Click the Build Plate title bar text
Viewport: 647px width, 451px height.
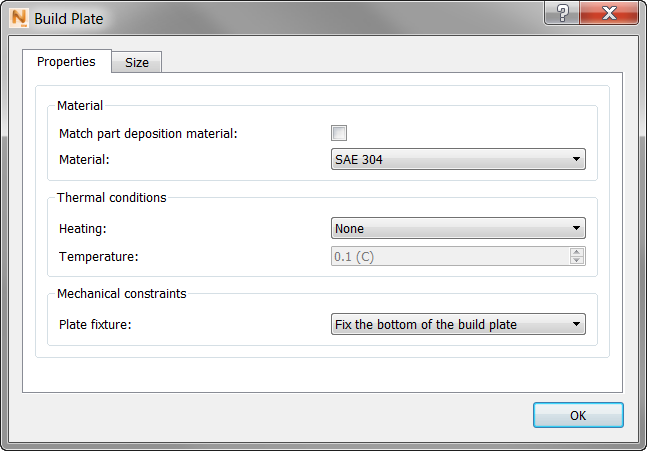[x=69, y=18]
